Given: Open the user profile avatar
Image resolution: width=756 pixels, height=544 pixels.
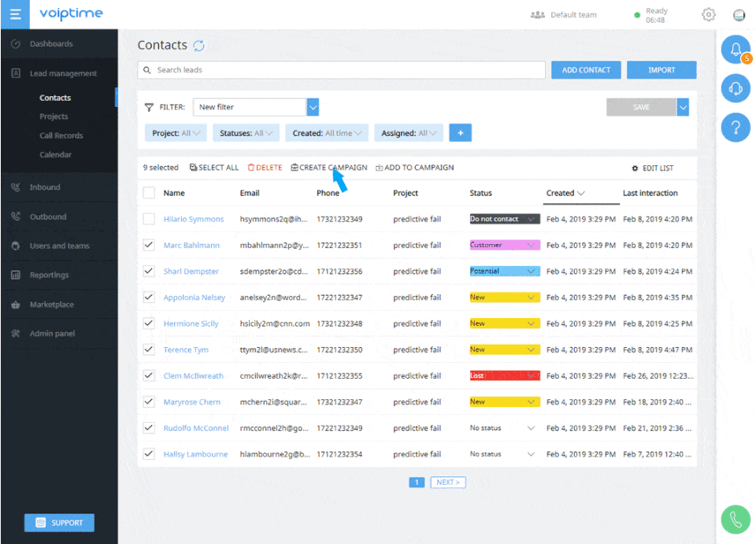Looking at the screenshot, I should [739, 15].
